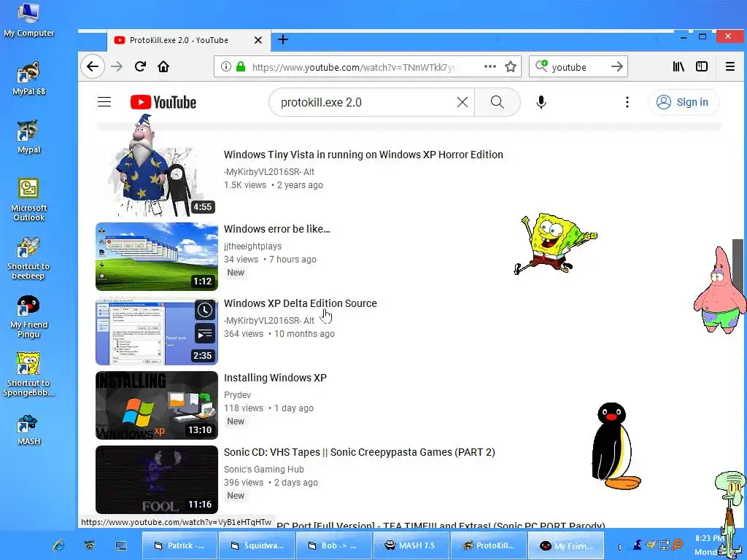Click the YouTube search magnifier button
The height and width of the screenshot is (560, 747).
coord(498,102)
